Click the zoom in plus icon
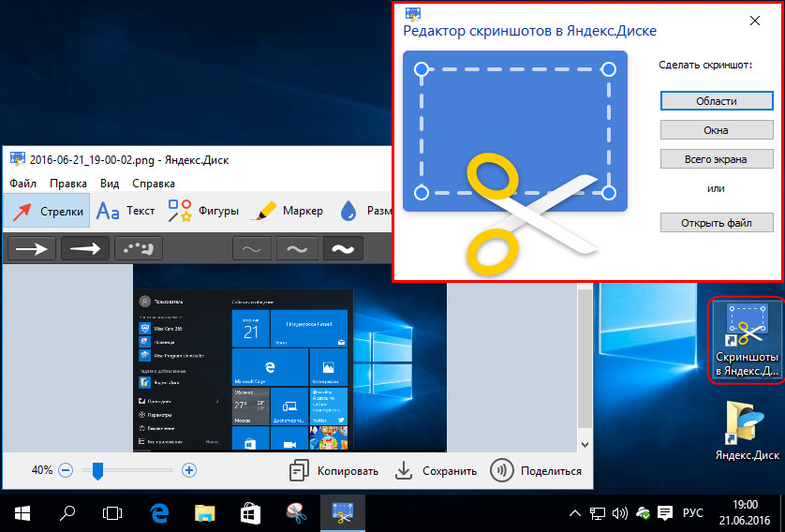The width and height of the screenshot is (785, 532). tap(188, 470)
